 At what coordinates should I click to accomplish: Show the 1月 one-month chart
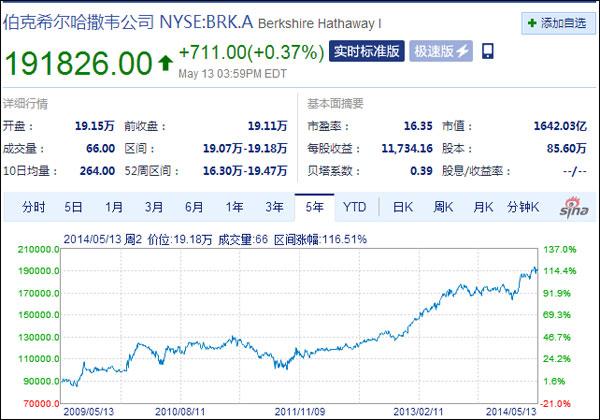tap(114, 207)
